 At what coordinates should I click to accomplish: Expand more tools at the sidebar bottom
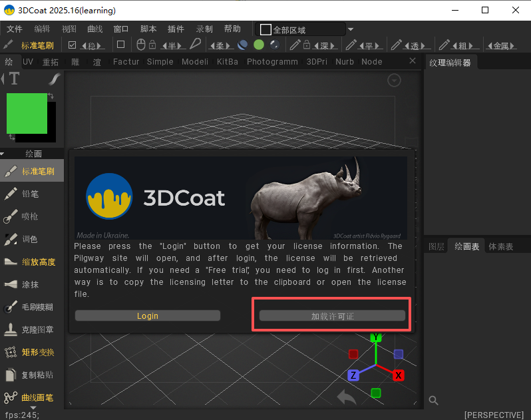32,407
